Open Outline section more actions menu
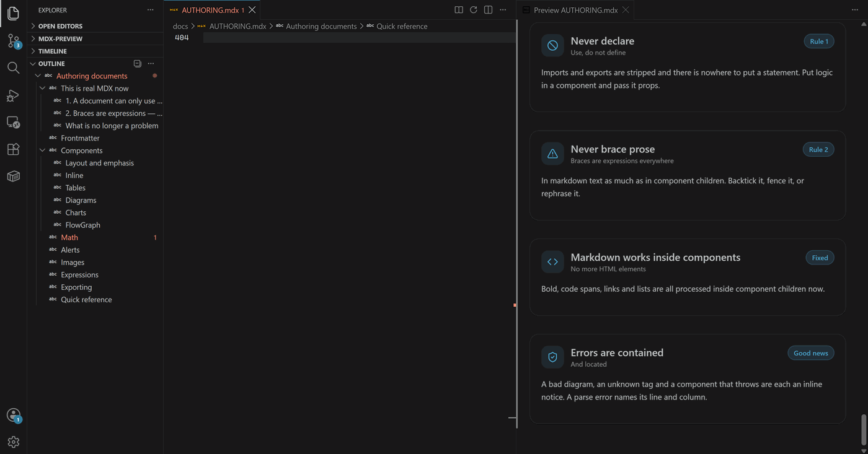Screen dimensions: 868x454 (x=151, y=63)
